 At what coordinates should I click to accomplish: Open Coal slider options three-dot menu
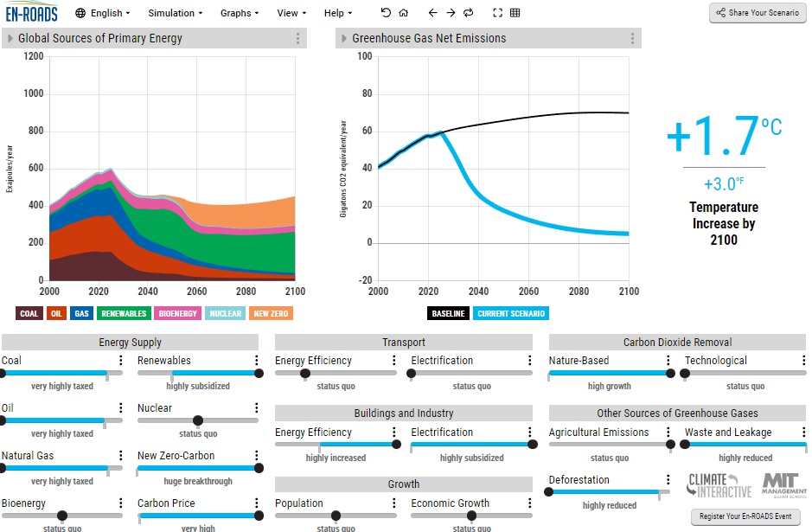121,360
